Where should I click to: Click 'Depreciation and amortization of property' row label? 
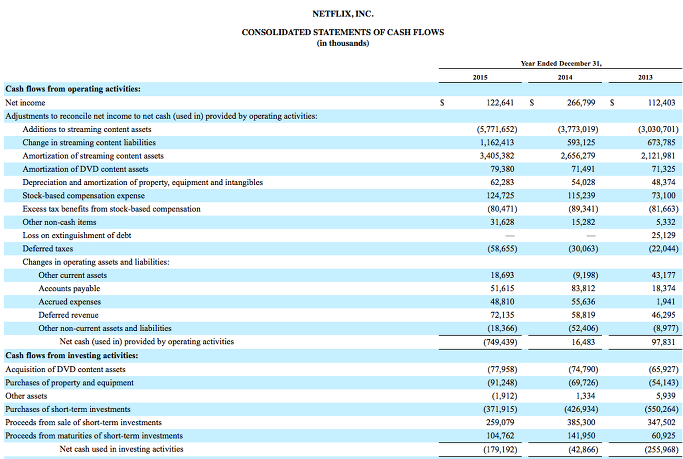(x=143, y=182)
